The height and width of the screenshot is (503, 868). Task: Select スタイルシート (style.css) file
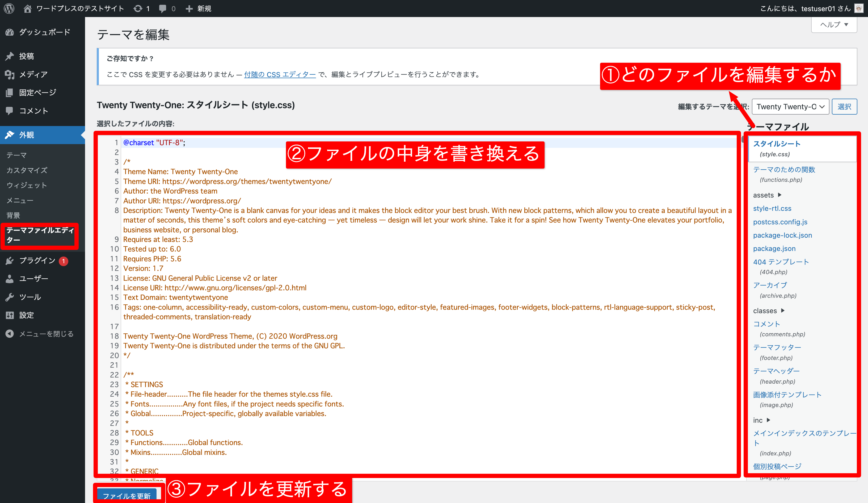coord(802,149)
